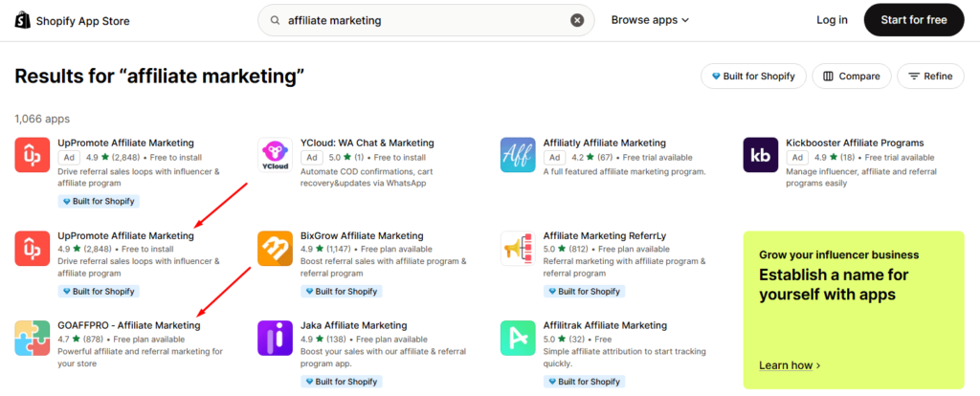Enable the Compare apps mode
This screenshot has width=980, height=396.
pos(852,77)
